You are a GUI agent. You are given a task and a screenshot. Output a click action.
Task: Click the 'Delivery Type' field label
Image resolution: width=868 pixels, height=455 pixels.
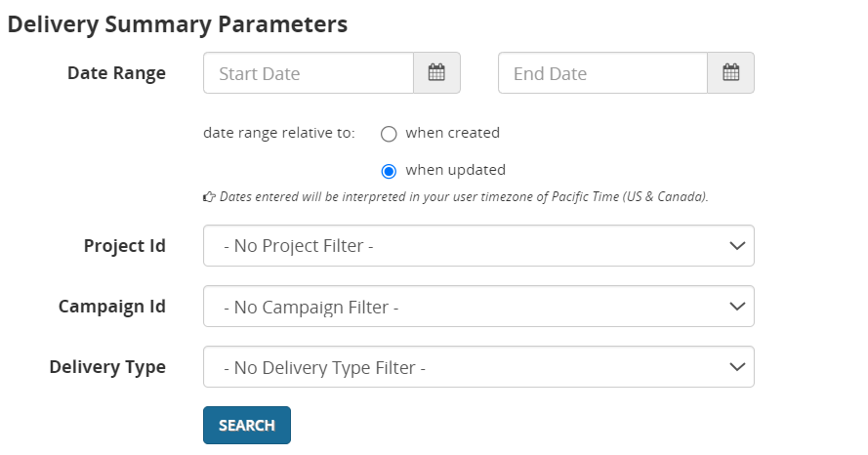tap(107, 367)
